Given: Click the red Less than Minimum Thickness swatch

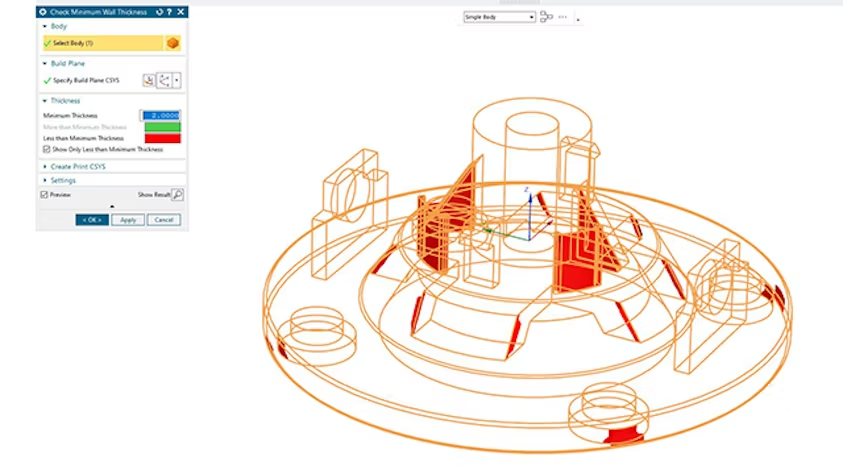Looking at the screenshot, I should pos(161,138).
